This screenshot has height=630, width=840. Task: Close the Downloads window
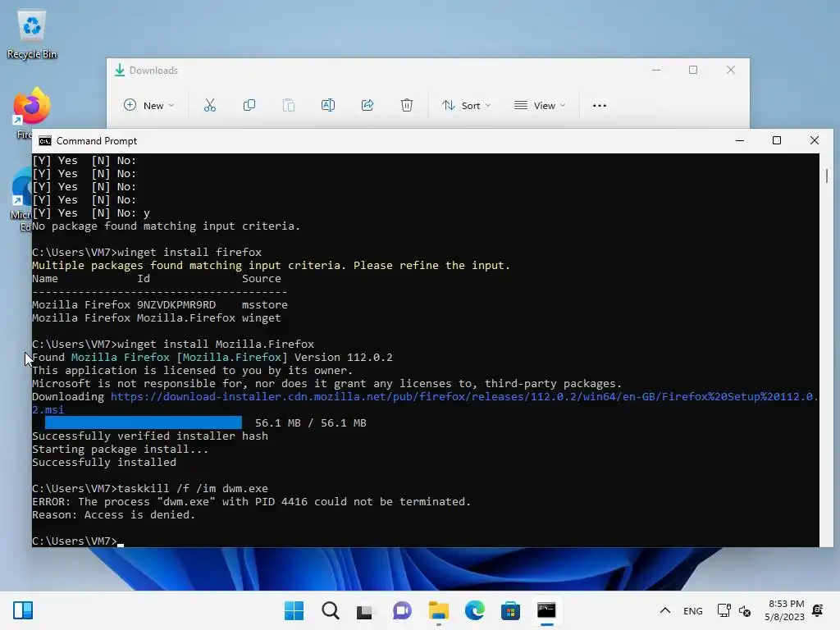[731, 71]
